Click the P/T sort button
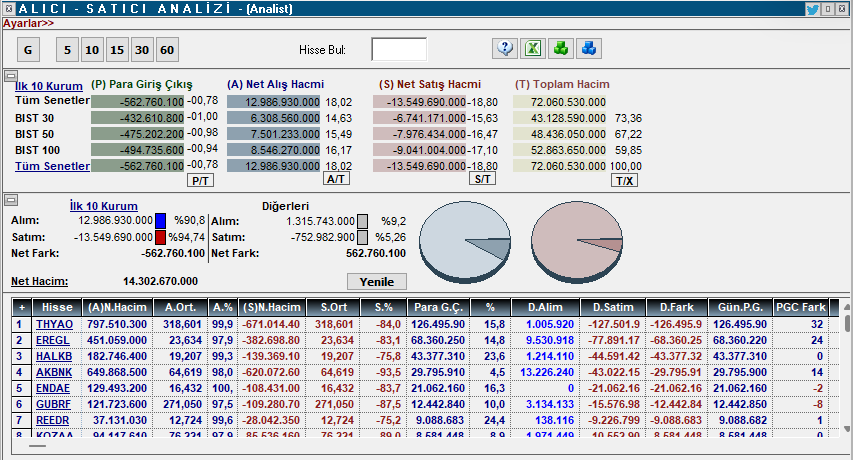The width and height of the screenshot is (853, 460). coord(200,181)
